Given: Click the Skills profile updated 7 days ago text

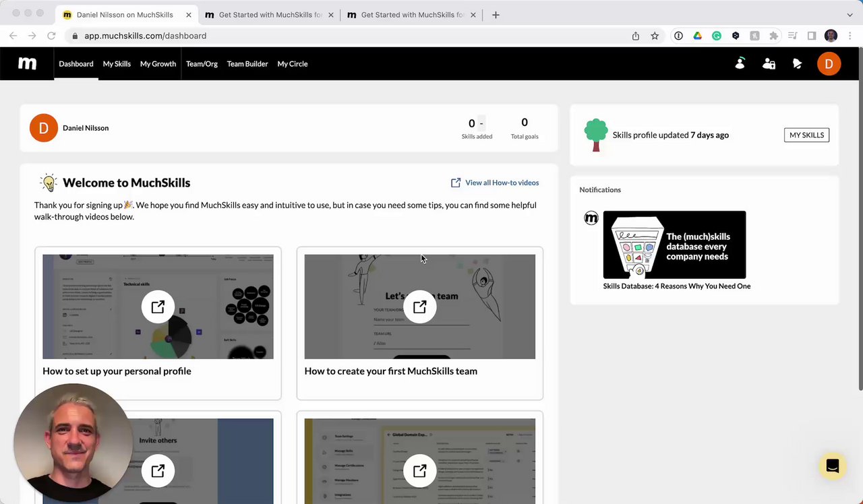Looking at the screenshot, I should click(x=671, y=135).
